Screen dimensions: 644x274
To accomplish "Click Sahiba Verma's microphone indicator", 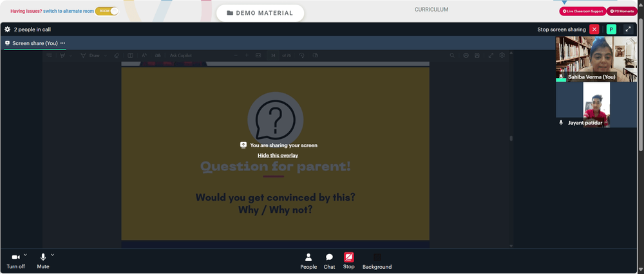I will click(561, 77).
